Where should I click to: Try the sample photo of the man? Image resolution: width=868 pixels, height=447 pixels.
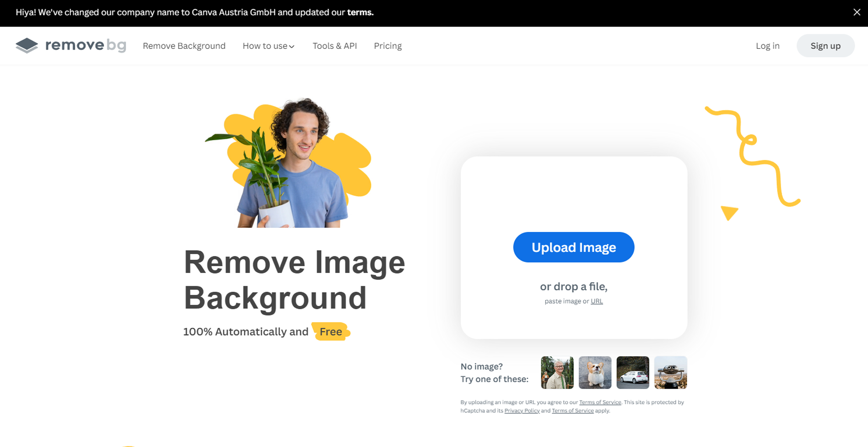557,373
